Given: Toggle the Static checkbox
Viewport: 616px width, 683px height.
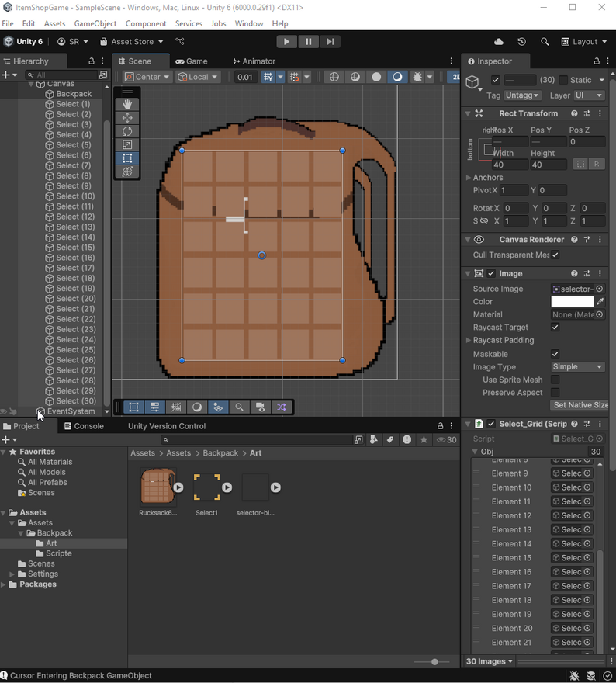Looking at the screenshot, I should coord(563,80).
